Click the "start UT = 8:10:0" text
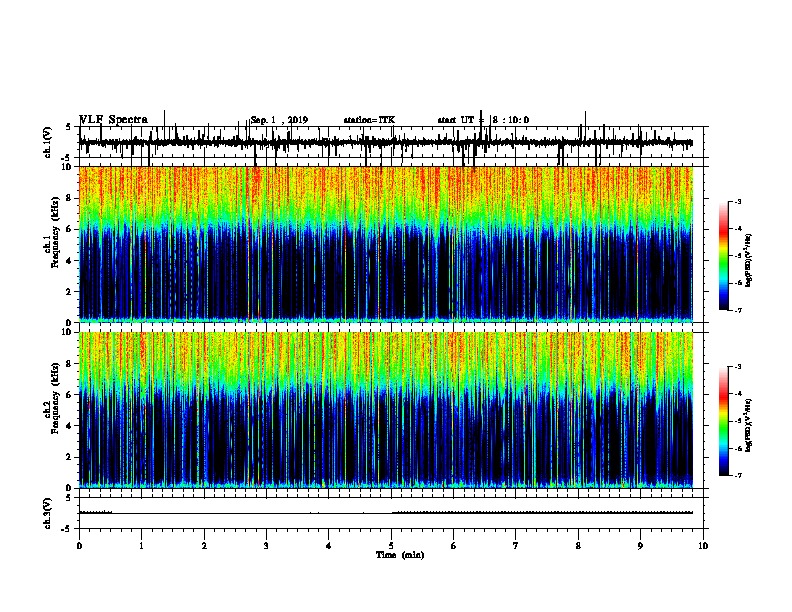Screen dimensions: 792x612 483,120
